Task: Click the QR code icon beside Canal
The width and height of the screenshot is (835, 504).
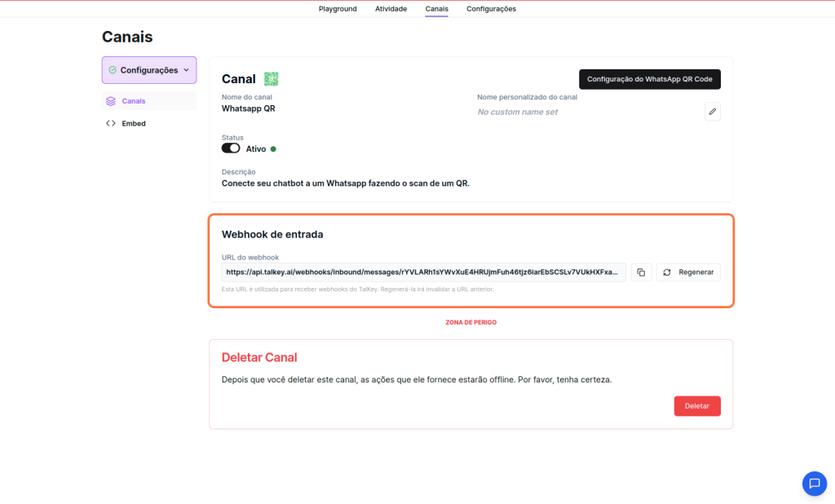Action: point(272,79)
